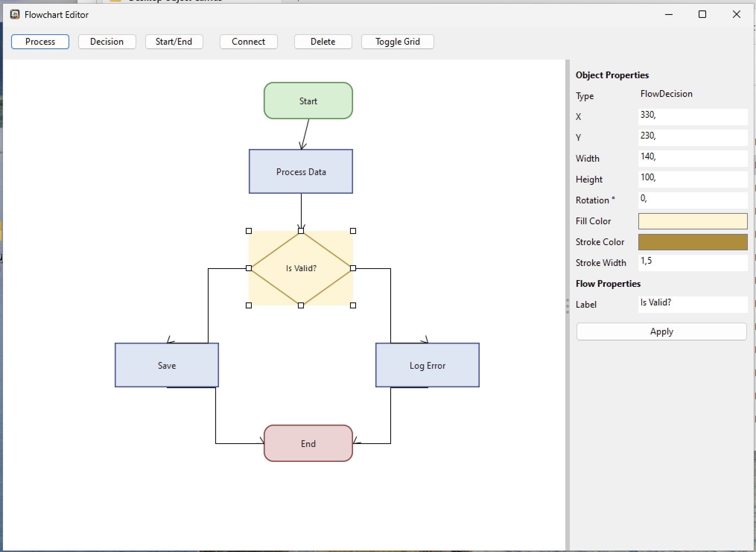Choose the Start/End shape tool
The image size is (756, 552).
click(x=174, y=42)
